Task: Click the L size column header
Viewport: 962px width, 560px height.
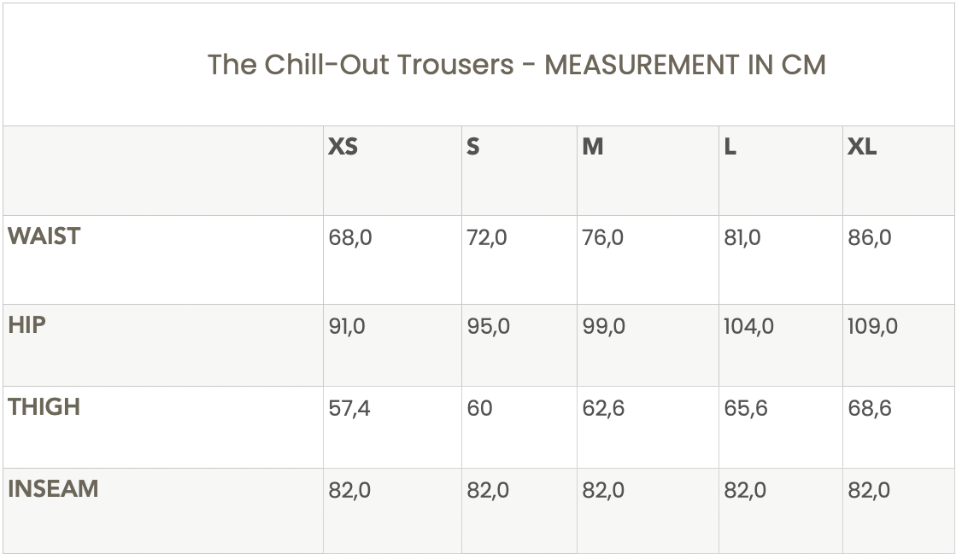Action: point(730,147)
